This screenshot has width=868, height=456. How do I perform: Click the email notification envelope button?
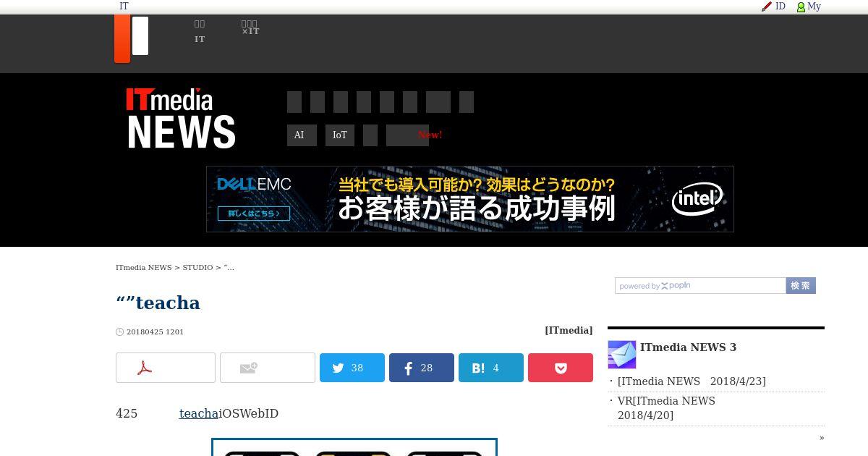pos(268,368)
